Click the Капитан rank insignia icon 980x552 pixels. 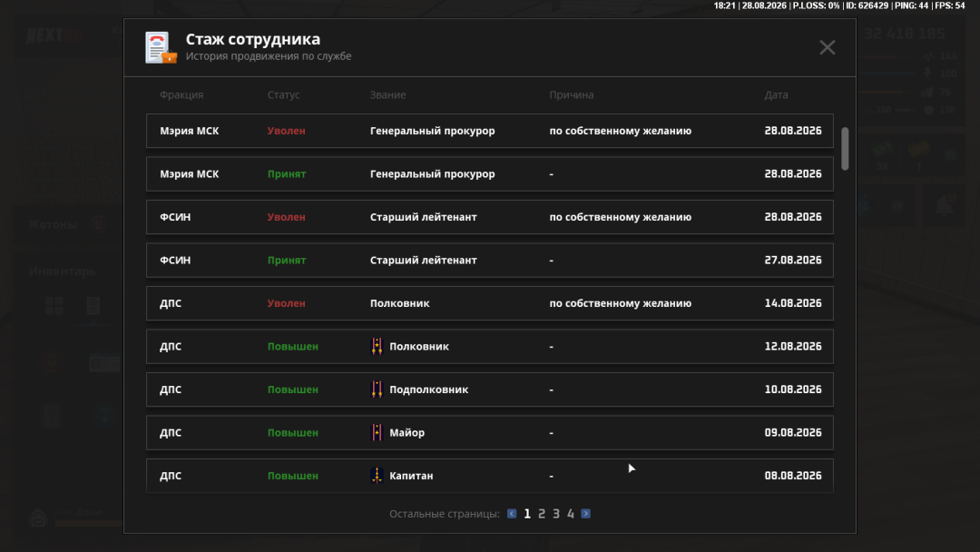pos(377,476)
